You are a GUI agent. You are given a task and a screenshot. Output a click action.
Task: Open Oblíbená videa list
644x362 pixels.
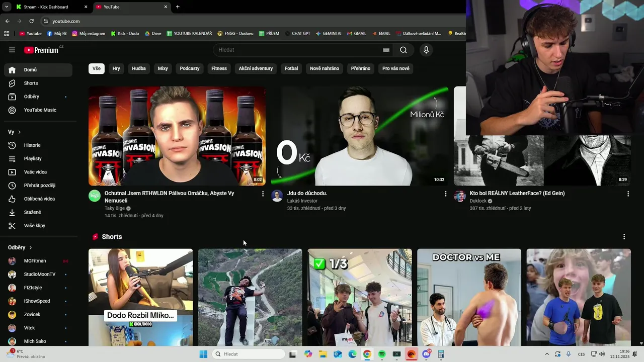[x=38, y=199]
